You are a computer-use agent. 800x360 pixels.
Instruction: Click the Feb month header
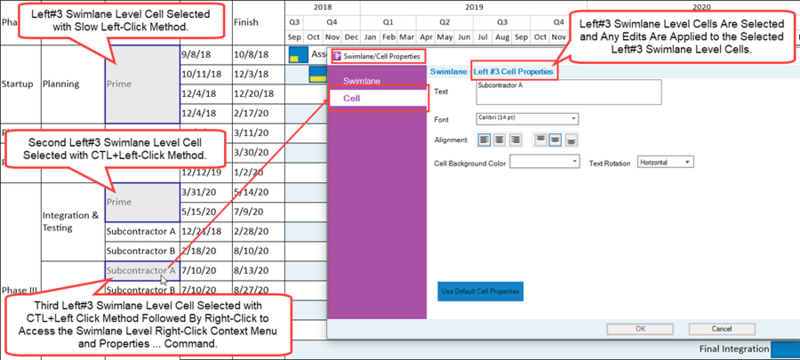click(389, 37)
